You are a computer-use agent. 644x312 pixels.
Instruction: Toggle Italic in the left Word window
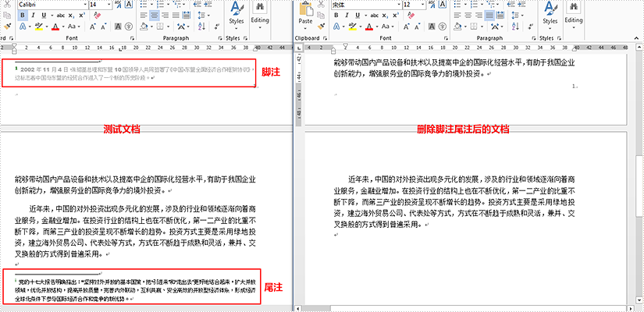32,16
